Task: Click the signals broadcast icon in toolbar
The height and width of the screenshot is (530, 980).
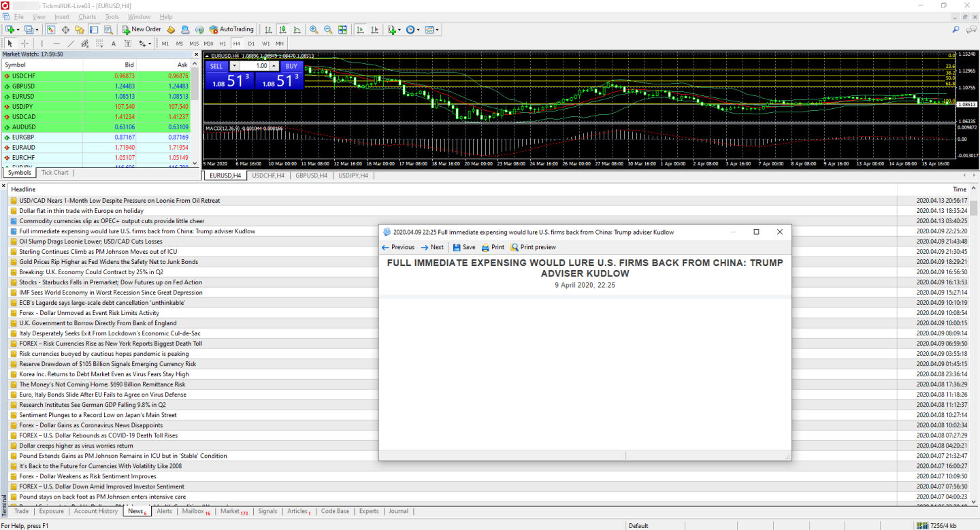Action: tap(199, 29)
